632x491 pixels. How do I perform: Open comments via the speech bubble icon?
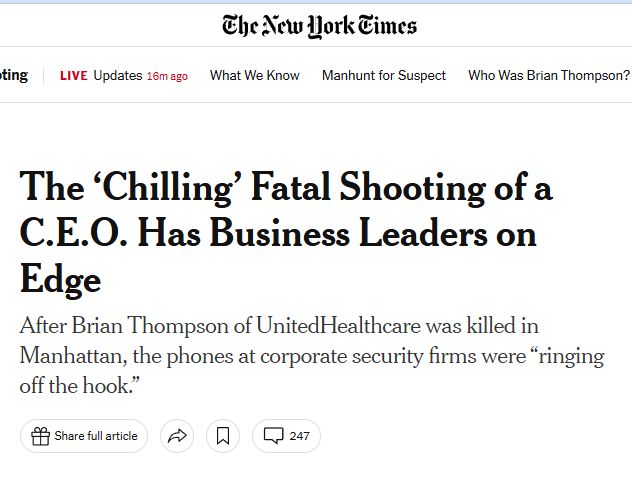point(273,436)
